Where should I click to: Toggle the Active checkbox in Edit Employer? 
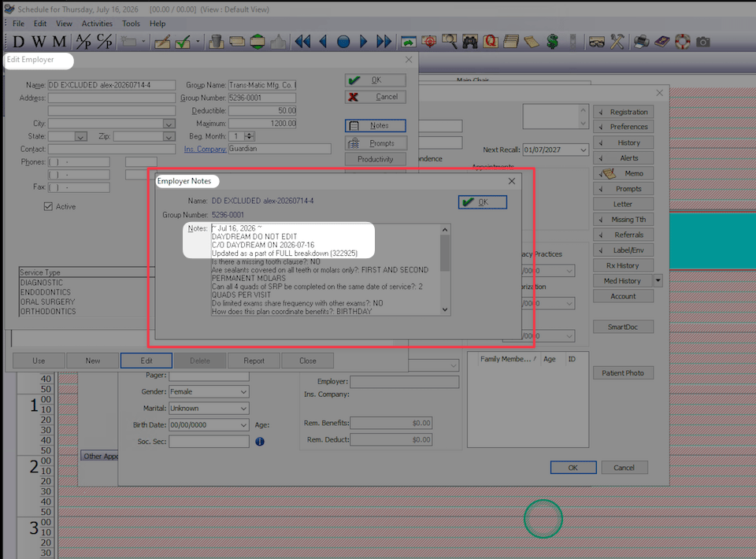click(48, 206)
